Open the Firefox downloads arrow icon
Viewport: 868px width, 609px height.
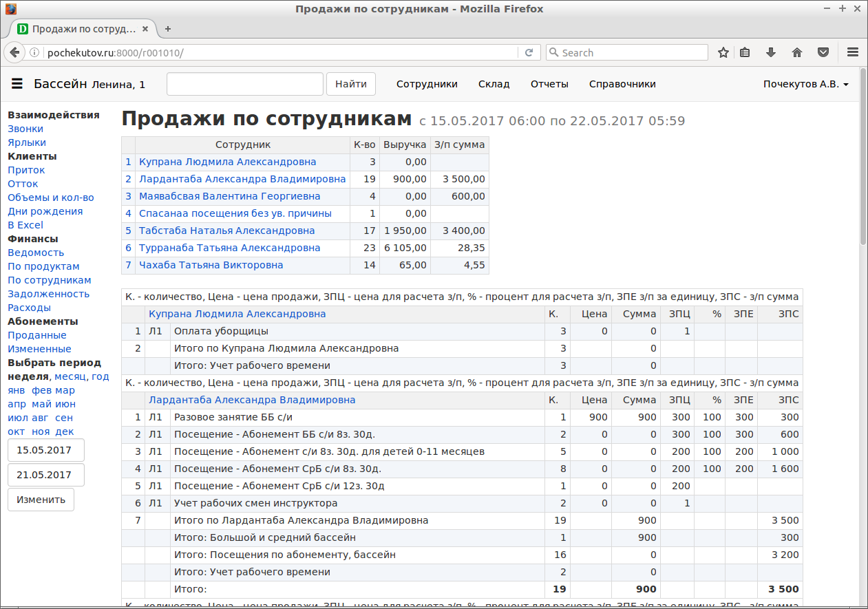pyautogui.click(x=771, y=52)
